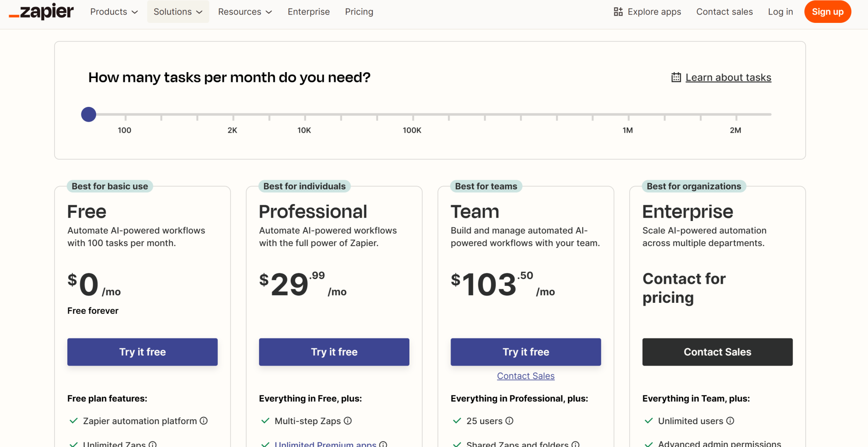Open info tooltip for 25 users
The width and height of the screenshot is (868, 447).
[x=509, y=421]
